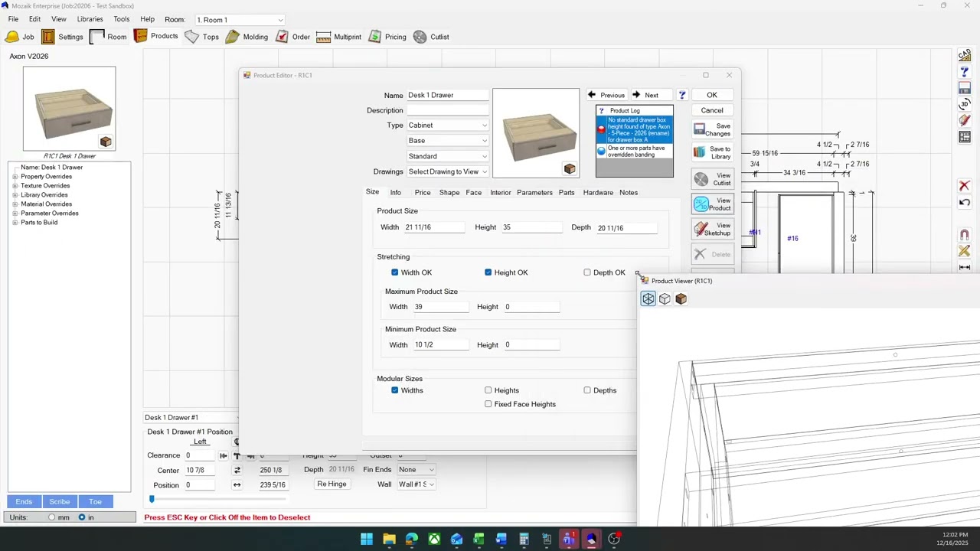
Task: Uncheck the Width OK checkbox
Action: point(395,272)
